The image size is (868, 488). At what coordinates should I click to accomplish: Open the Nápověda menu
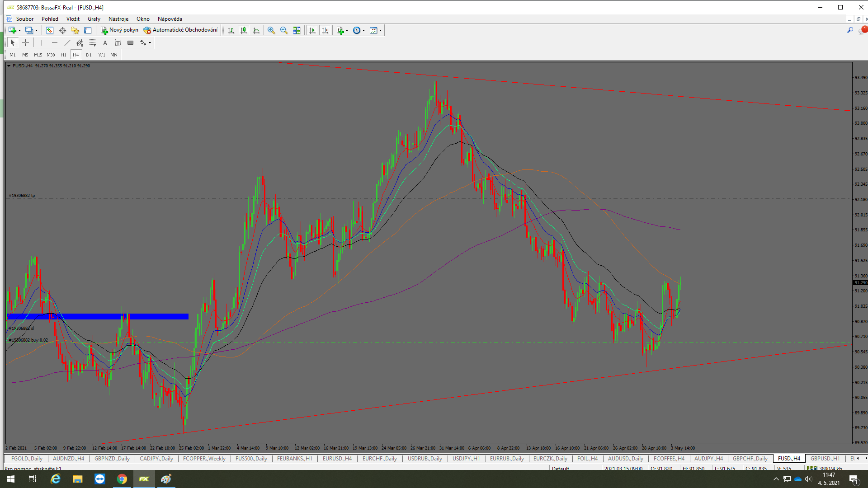pos(170,19)
